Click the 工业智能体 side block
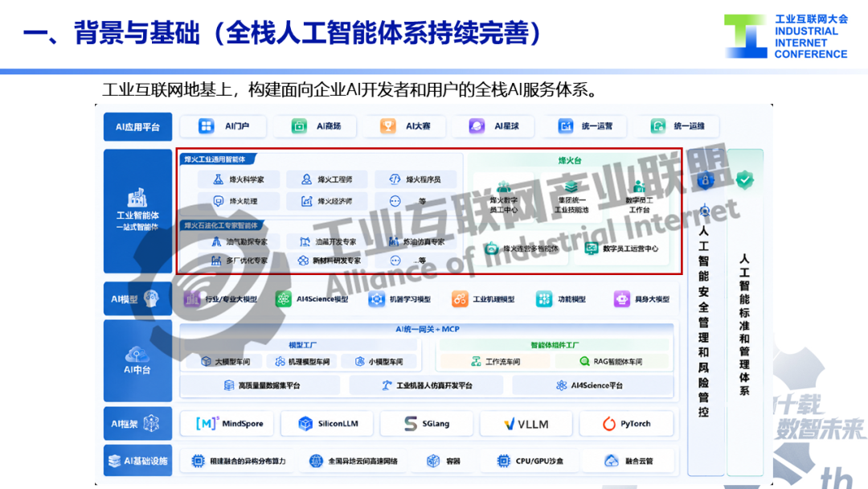Image resolution: width=868 pixels, height=489 pixels. [x=138, y=211]
